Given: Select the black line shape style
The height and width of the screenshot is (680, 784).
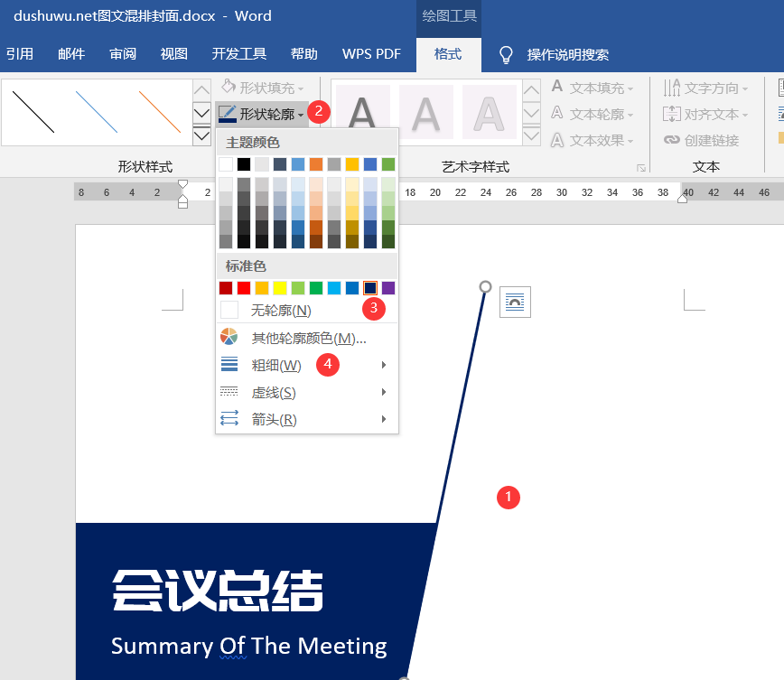Looking at the screenshot, I should pyautogui.click(x=33, y=112).
